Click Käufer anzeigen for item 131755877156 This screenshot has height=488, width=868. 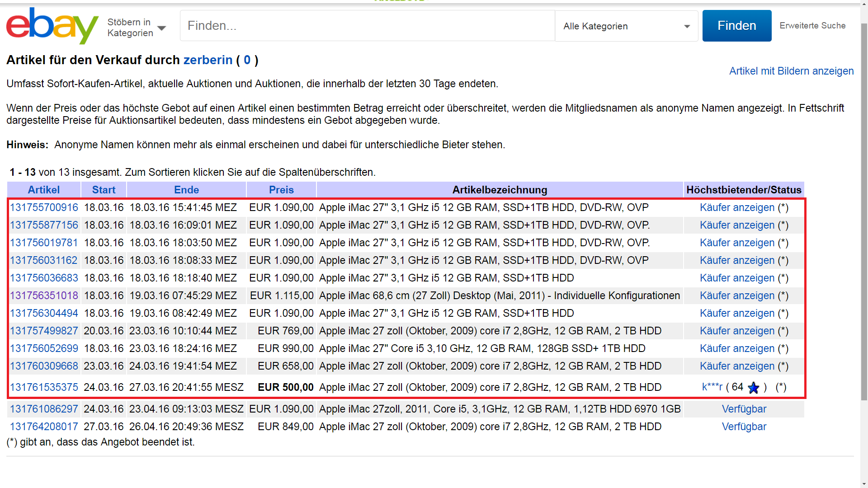737,225
